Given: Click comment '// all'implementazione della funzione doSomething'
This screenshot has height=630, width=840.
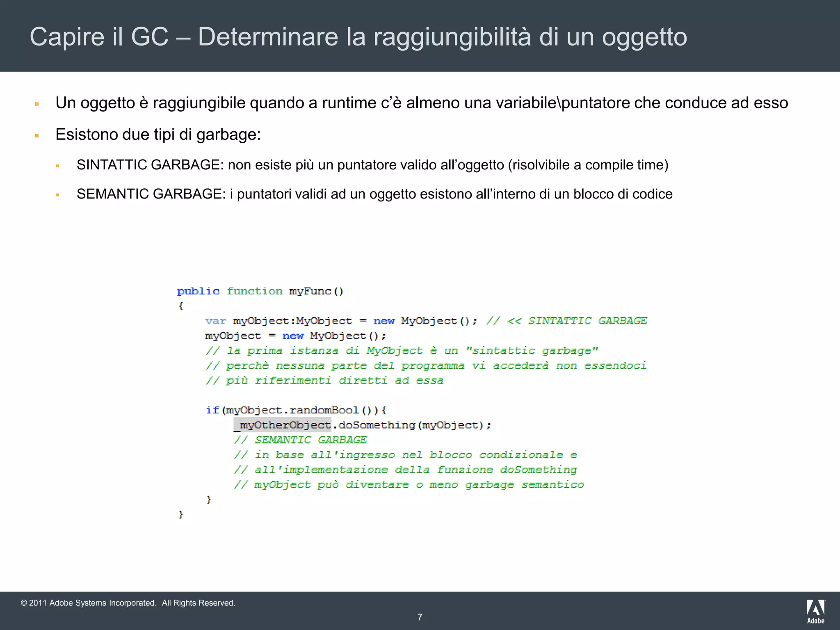Looking at the screenshot, I should click(405, 470).
